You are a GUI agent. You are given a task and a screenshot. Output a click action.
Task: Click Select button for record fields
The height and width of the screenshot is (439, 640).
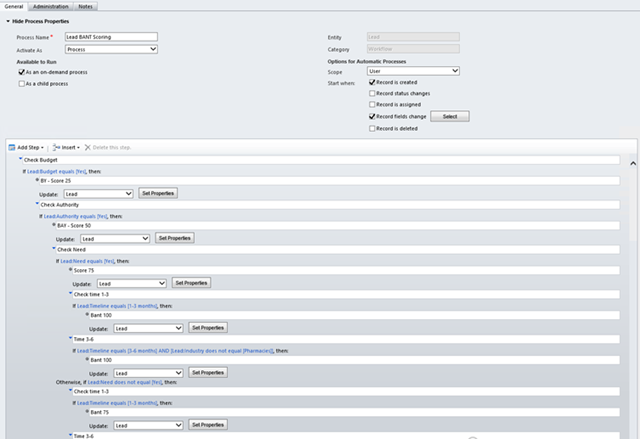tap(449, 117)
